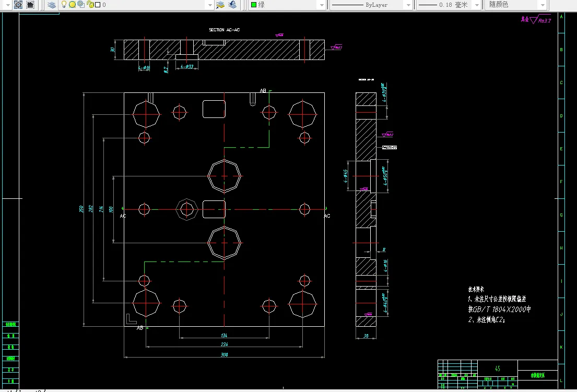The image size is (577, 392).
Task: Toggle the layer 0 on/off lightbulb
Action: click(64, 4)
